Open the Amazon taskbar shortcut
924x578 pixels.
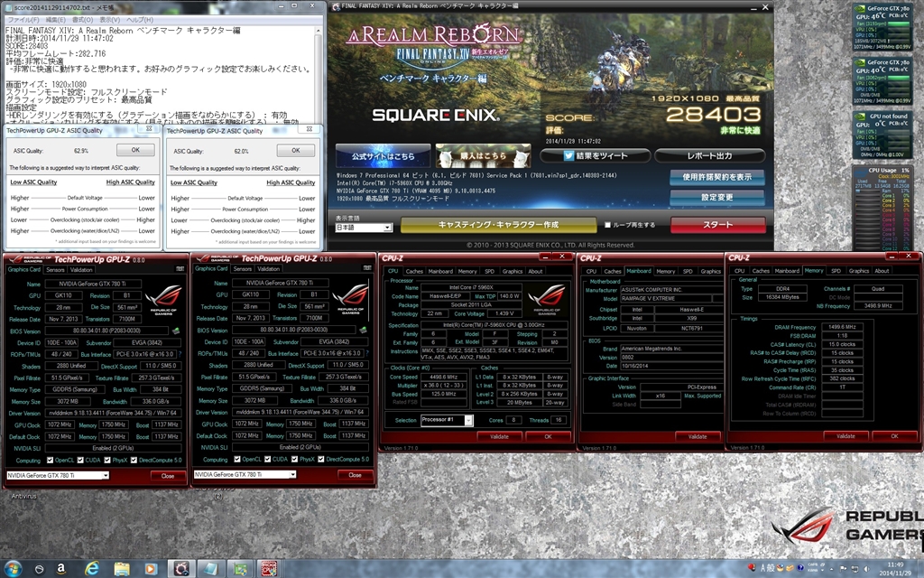coord(60,569)
